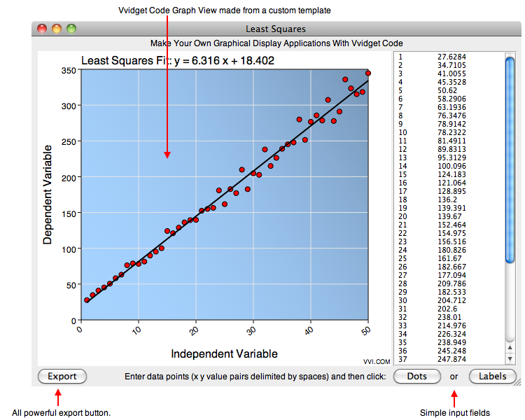
Task: Click the VVI.COM text on the graph
Action: click(x=377, y=361)
